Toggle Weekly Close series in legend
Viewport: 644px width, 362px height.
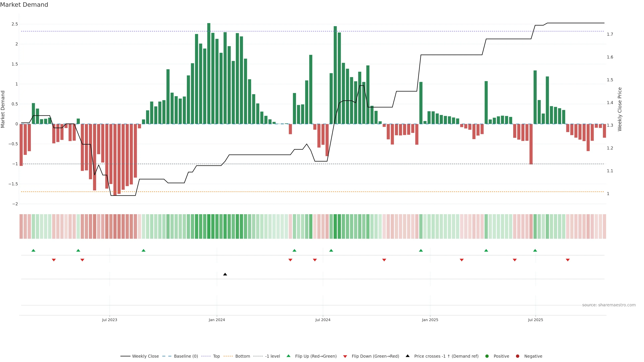(145, 356)
